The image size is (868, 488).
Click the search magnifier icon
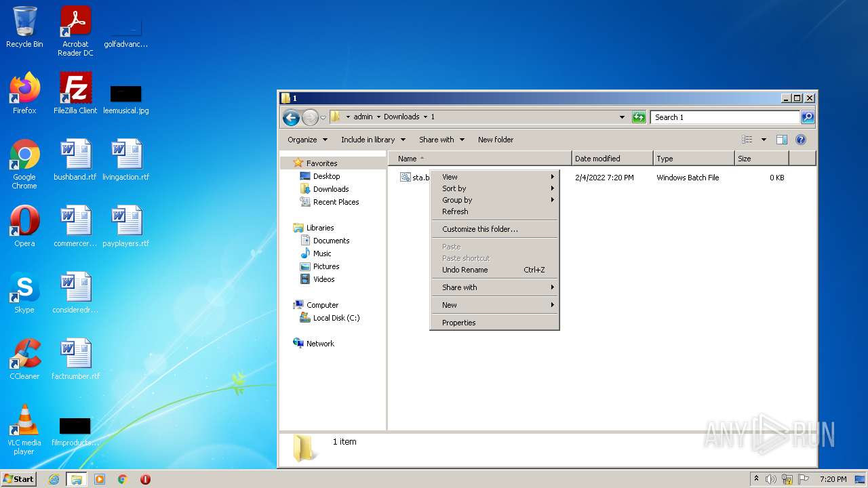tap(807, 117)
